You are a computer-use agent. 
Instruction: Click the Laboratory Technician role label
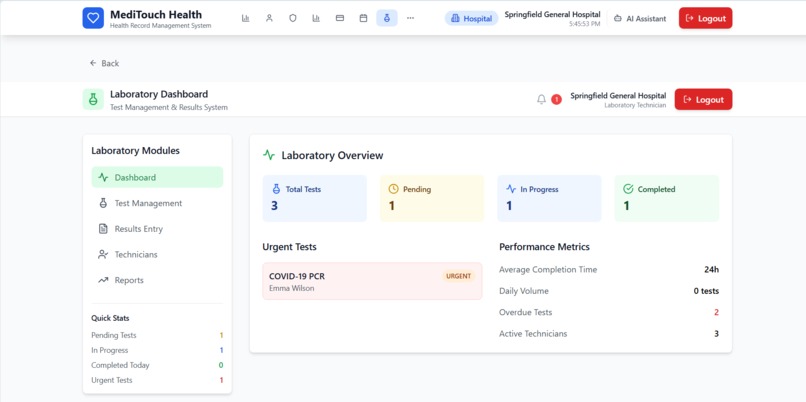pos(635,105)
